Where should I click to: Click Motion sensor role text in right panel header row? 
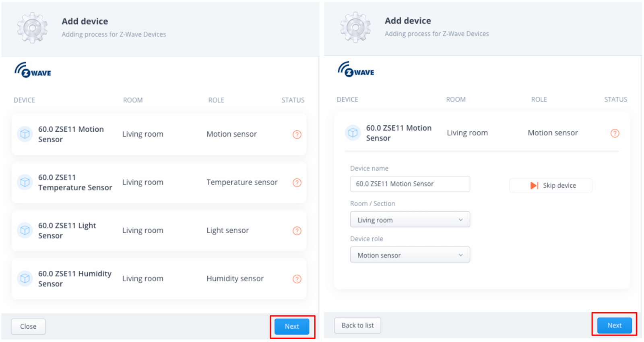(x=553, y=133)
